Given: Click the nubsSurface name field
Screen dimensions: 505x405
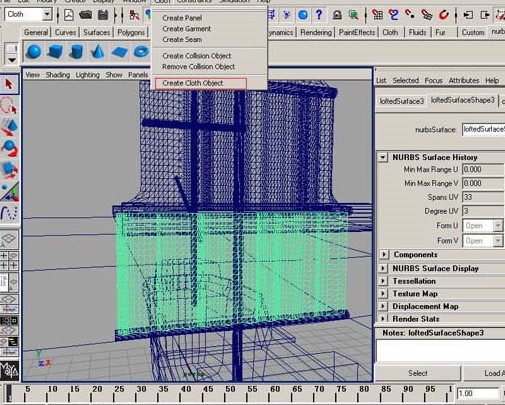Looking at the screenshot, I should 483,129.
